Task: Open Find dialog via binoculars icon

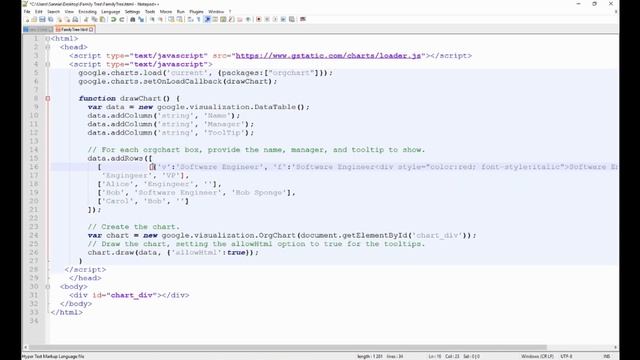Action: coord(132,19)
